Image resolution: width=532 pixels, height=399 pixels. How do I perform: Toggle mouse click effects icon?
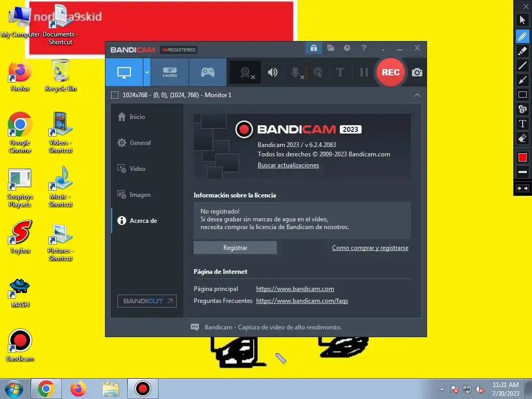point(318,72)
